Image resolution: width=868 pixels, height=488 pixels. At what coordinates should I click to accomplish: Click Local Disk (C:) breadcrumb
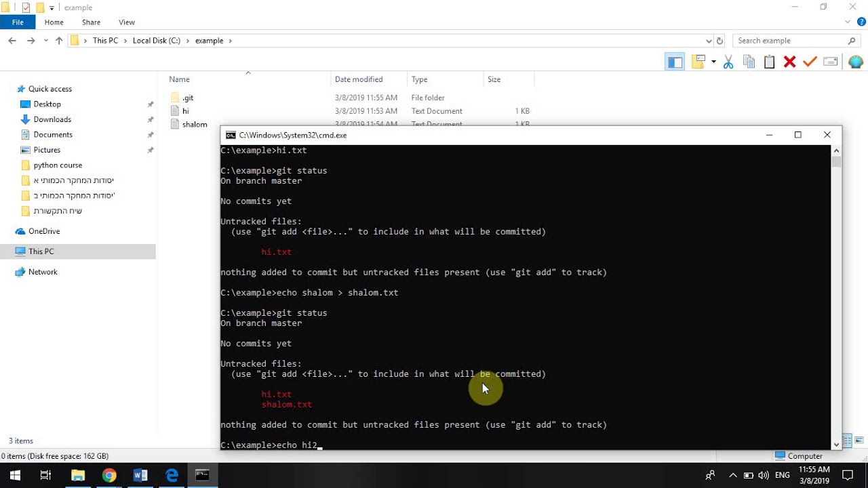pos(157,41)
